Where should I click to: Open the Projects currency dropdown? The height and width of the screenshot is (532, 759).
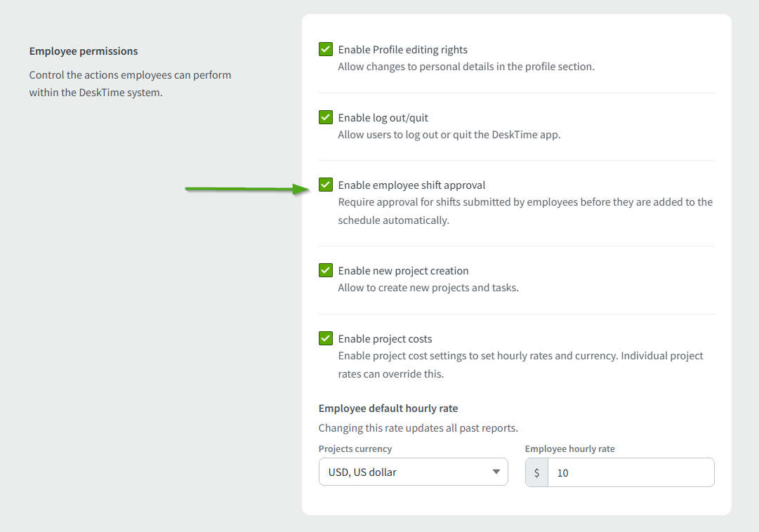[x=413, y=472]
